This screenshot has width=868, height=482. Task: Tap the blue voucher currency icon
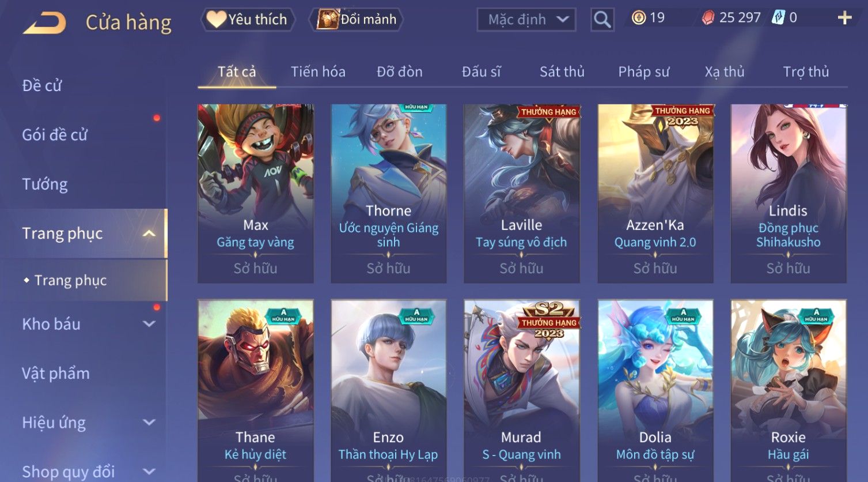tap(778, 18)
